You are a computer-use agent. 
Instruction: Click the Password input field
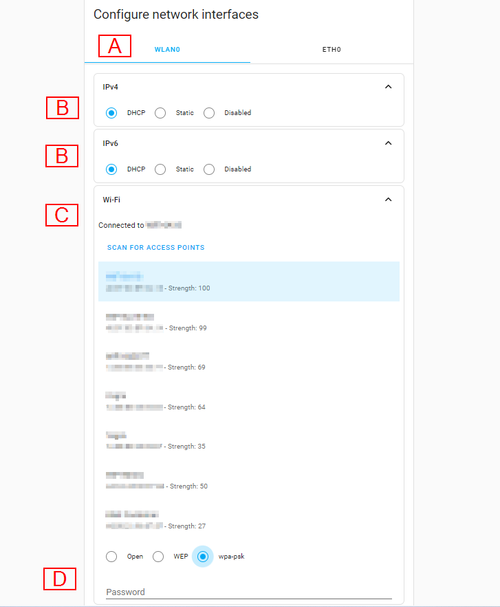click(249, 592)
